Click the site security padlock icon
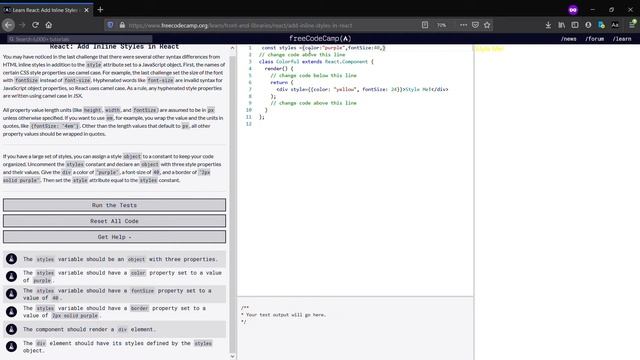 click(x=122, y=25)
